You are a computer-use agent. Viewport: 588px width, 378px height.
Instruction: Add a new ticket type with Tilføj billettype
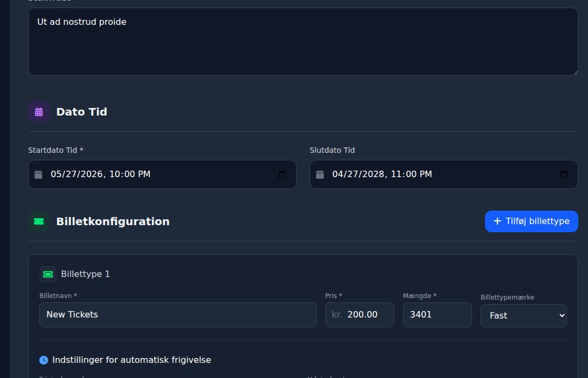[x=531, y=221]
